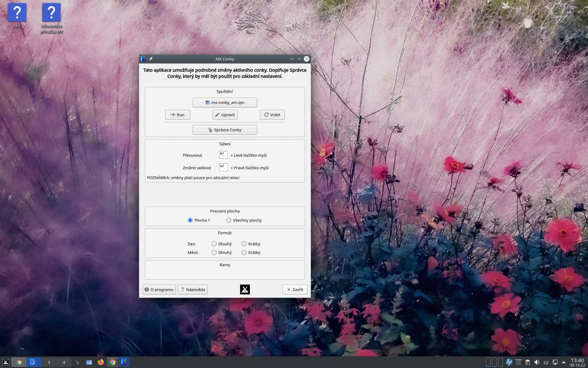Set Měsíc format to Krátký
Image resolution: width=588 pixels, height=368 pixels.
coord(244,252)
